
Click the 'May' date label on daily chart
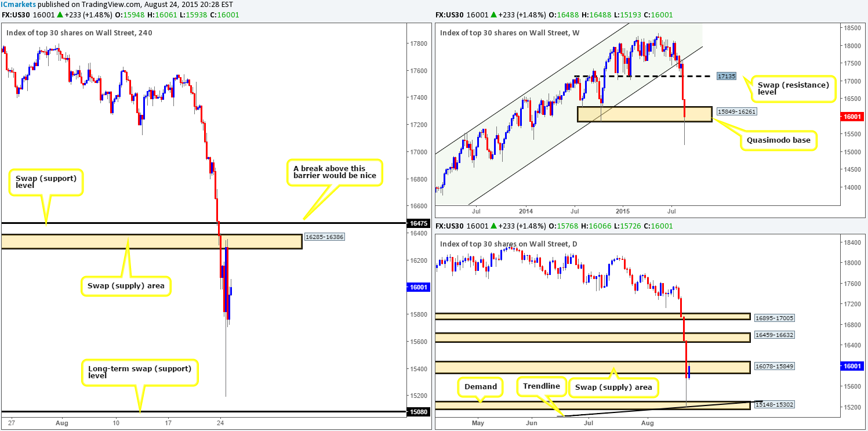478,423
